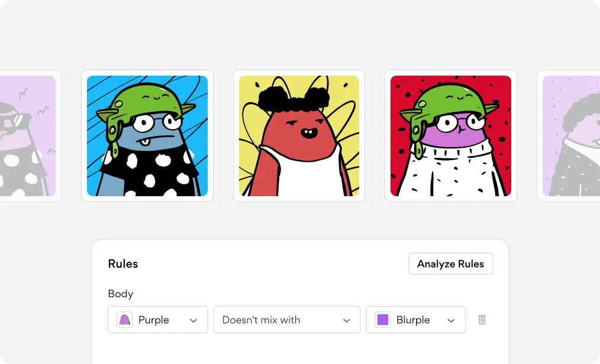
Task: Open the "Doesn't mix with" dropdown
Action: pos(286,320)
